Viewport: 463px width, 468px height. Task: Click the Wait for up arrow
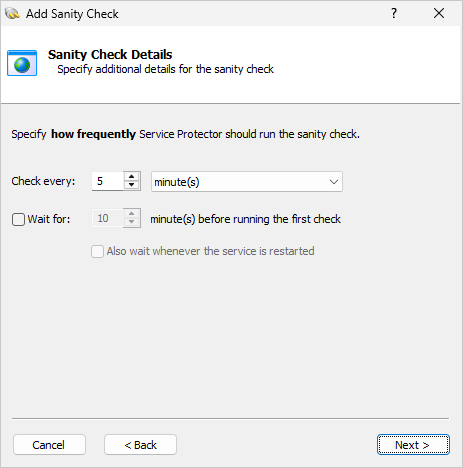tap(132, 214)
